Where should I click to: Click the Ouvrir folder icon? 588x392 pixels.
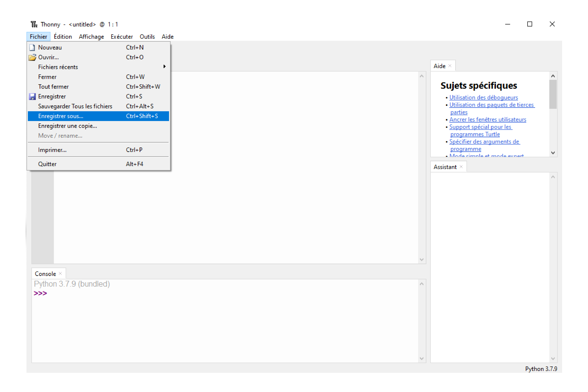[32, 57]
